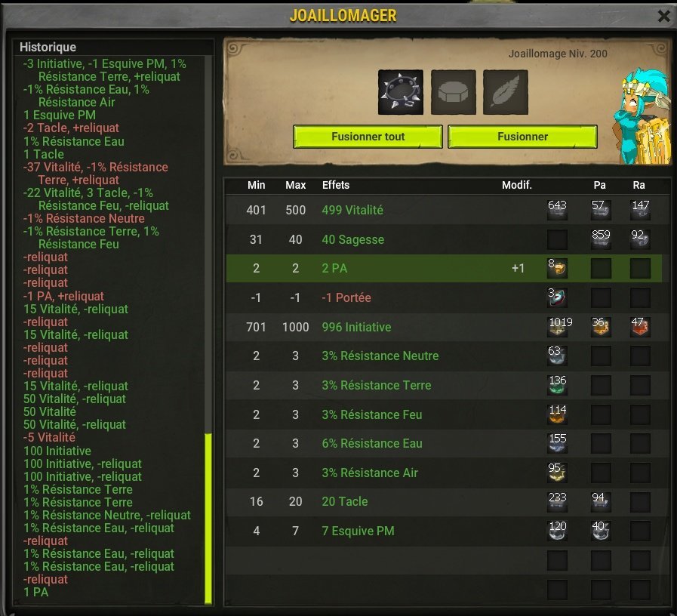Screen dimensions: 677x616
Task: Click the feather signature rune slot
Action: click(x=505, y=92)
